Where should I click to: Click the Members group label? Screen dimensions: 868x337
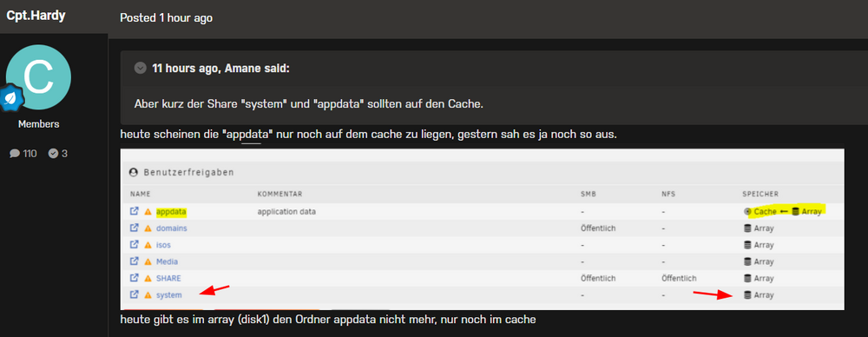(x=38, y=124)
